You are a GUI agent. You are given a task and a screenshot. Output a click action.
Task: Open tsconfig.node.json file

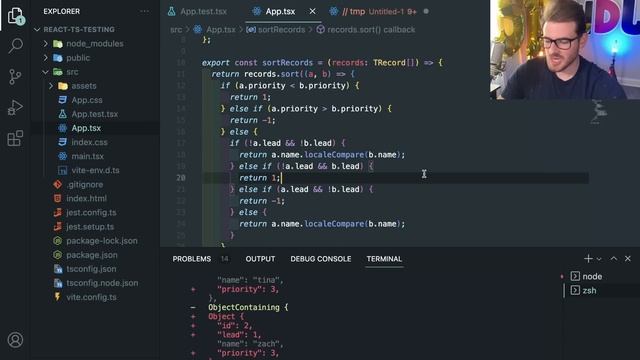(102, 283)
